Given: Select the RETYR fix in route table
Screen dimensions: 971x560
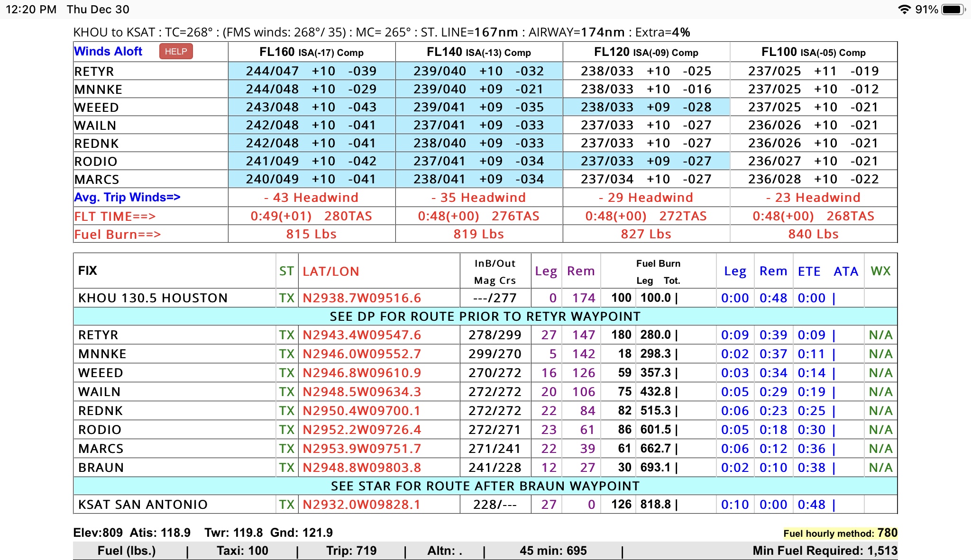Looking at the screenshot, I should point(98,335).
